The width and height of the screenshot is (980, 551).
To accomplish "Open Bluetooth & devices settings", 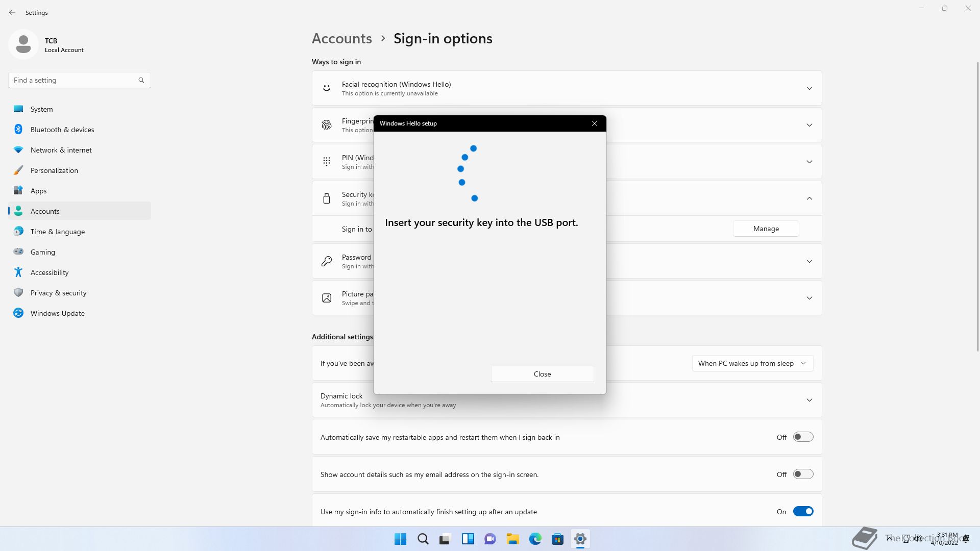I will [80, 130].
